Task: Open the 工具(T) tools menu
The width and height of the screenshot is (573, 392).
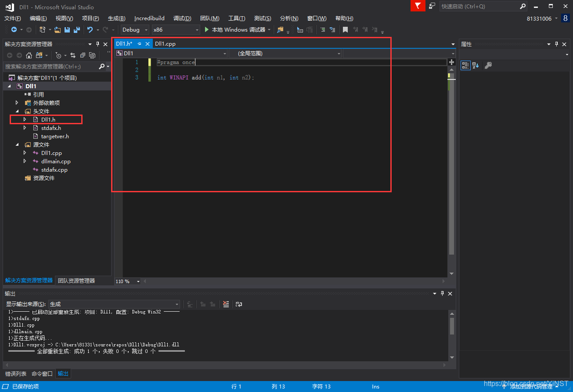Action: [x=237, y=18]
